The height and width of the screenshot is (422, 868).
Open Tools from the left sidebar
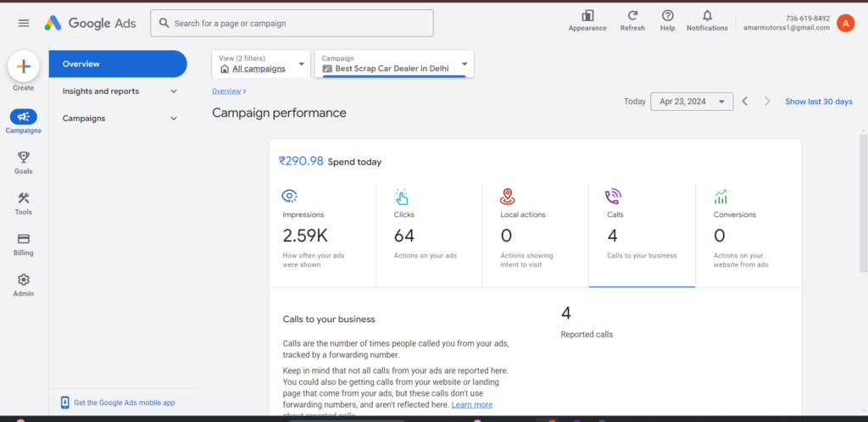[x=24, y=203]
